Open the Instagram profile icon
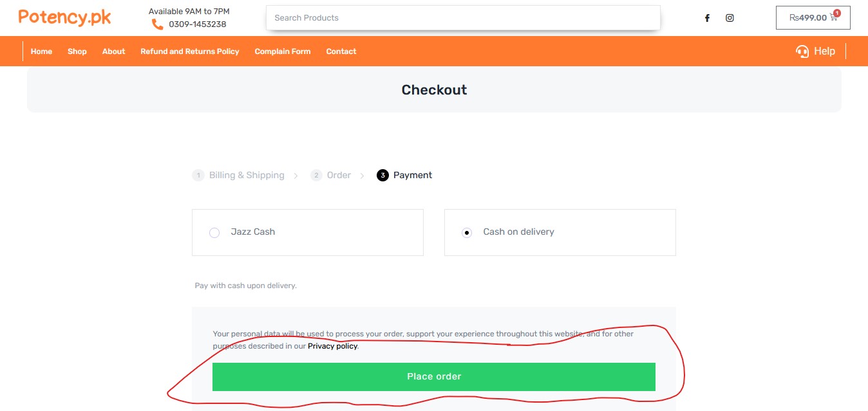Viewport: 868px width, 411px height. pos(730,18)
